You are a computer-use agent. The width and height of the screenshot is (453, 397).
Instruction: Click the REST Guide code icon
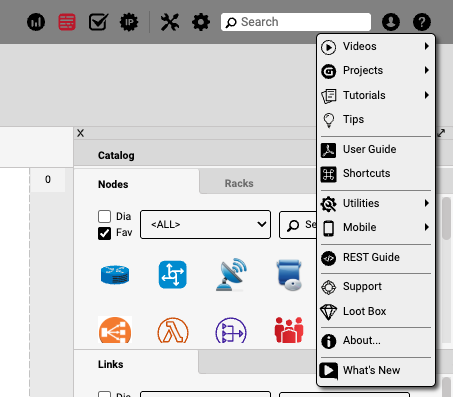[329, 258]
